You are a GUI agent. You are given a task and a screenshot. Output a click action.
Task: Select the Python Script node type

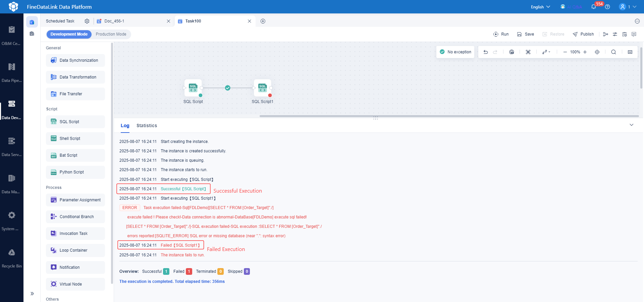click(x=75, y=172)
